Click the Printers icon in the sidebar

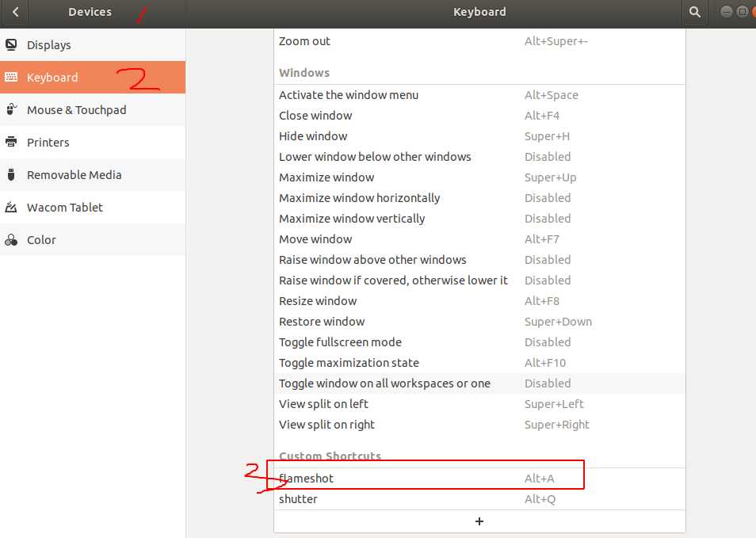coord(11,143)
